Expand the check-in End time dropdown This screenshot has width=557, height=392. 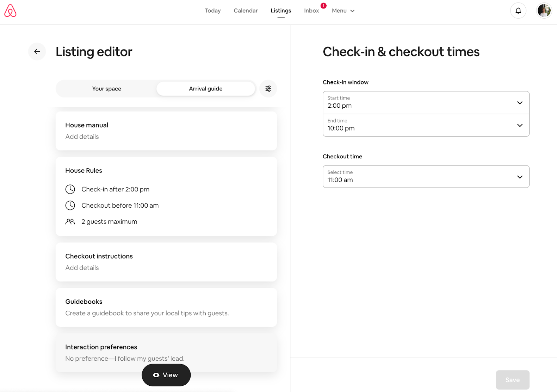tap(426, 125)
